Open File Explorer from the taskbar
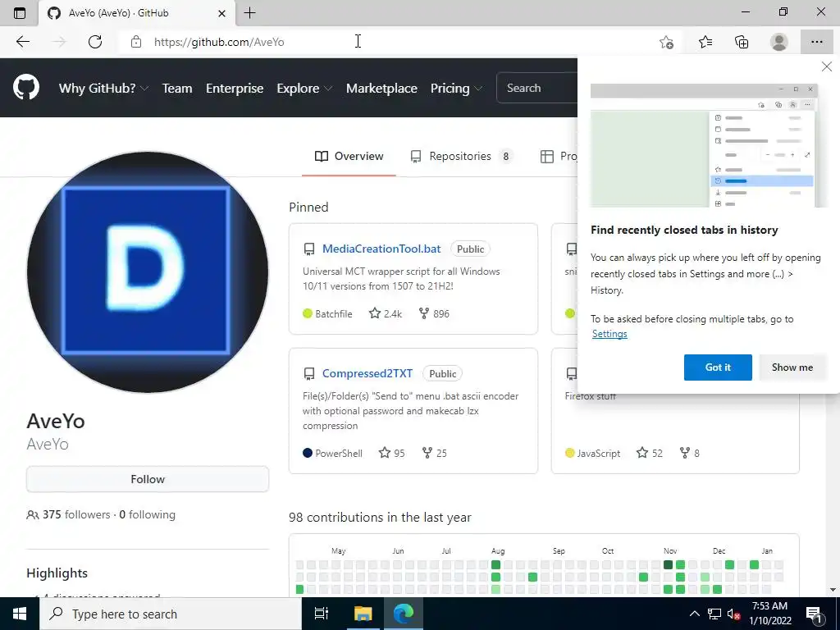The width and height of the screenshot is (840, 630). [x=363, y=614]
